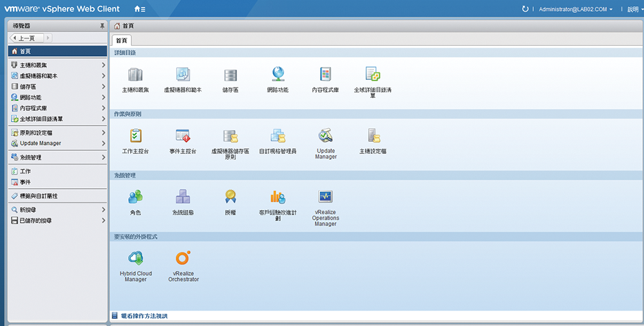Viewport: 644px width, 326px height.
Task: Open 客戶經驗改進計劃 icon
Action: [278, 197]
